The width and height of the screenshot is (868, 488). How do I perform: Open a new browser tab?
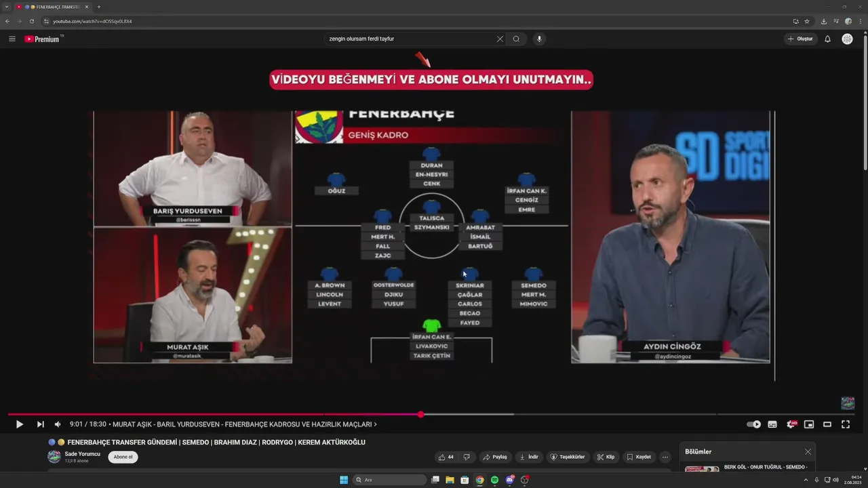(99, 7)
